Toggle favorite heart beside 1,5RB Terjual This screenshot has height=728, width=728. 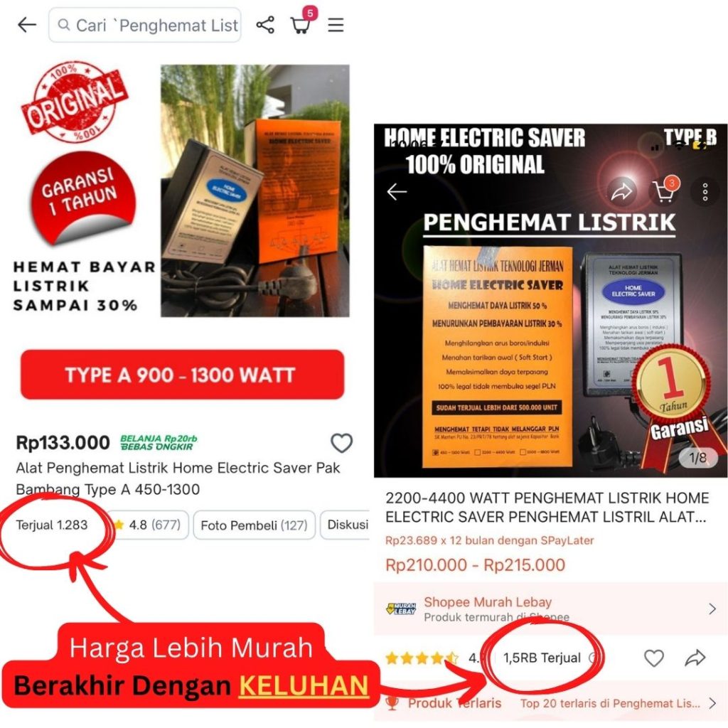click(x=654, y=658)
